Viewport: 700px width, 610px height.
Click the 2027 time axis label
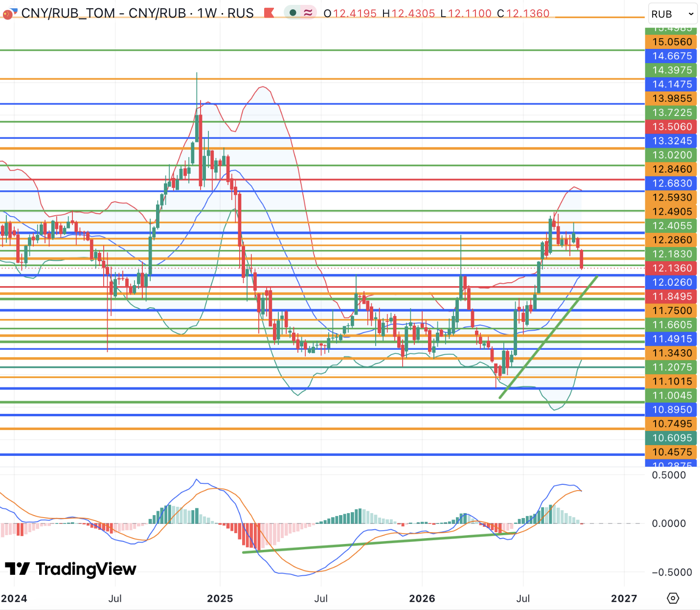tap(624, 599)
